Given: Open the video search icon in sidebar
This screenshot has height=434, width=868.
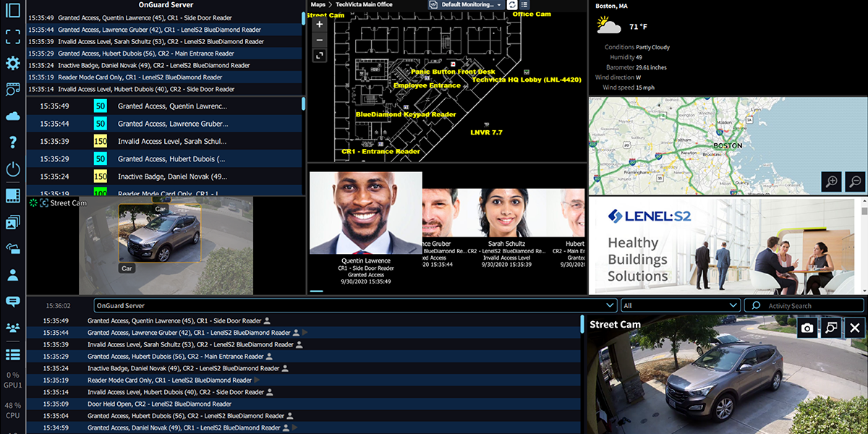Looking at the screenshot, I should click(12, 90).
